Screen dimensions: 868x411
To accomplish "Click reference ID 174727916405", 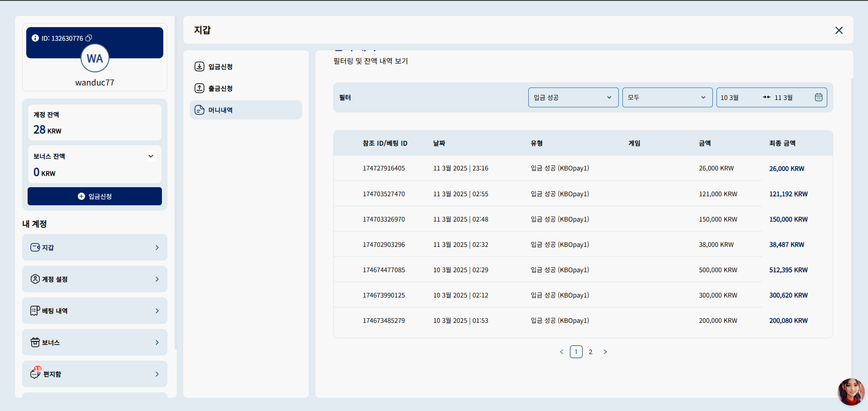I will [384, 168].
